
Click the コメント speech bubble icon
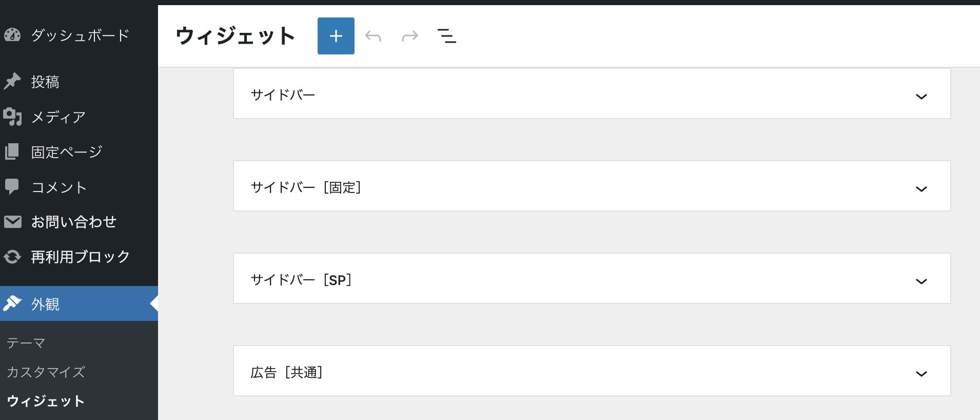coord(12,187)
